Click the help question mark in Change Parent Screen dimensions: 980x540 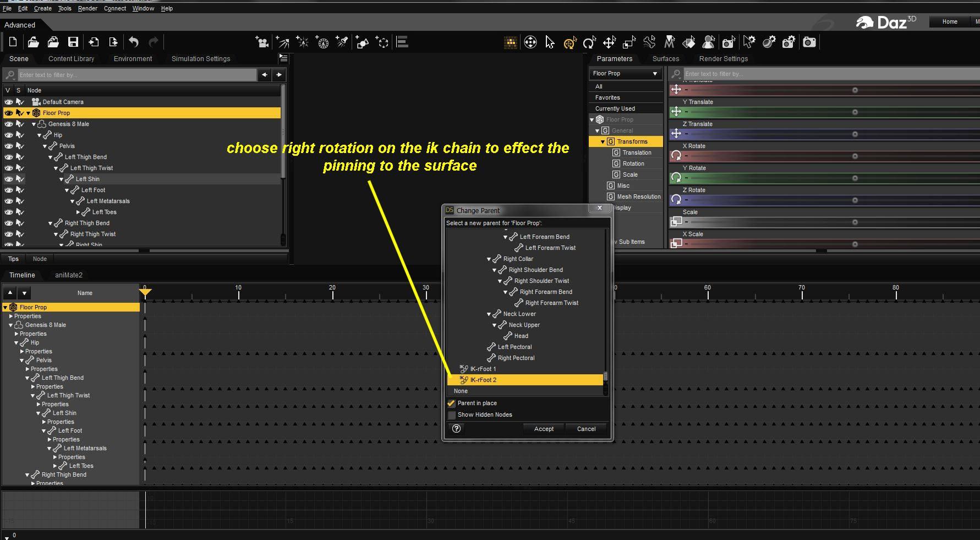(x=456, y=429)
